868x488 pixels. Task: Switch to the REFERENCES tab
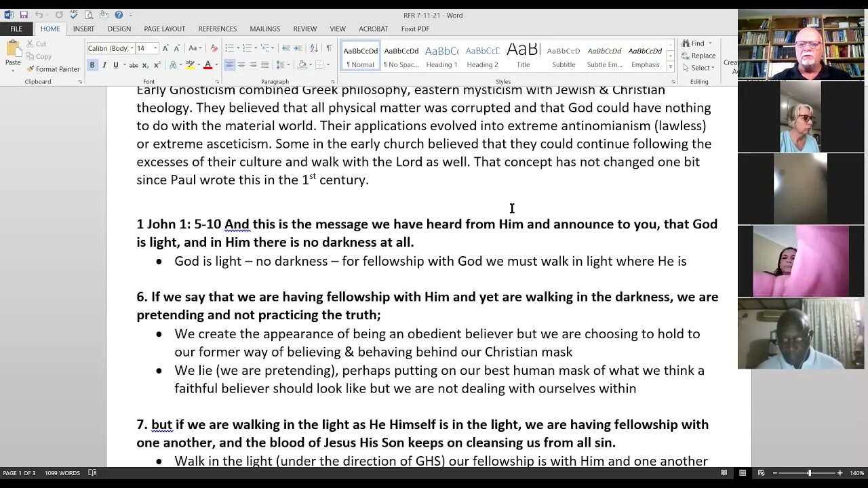point(217,29)
